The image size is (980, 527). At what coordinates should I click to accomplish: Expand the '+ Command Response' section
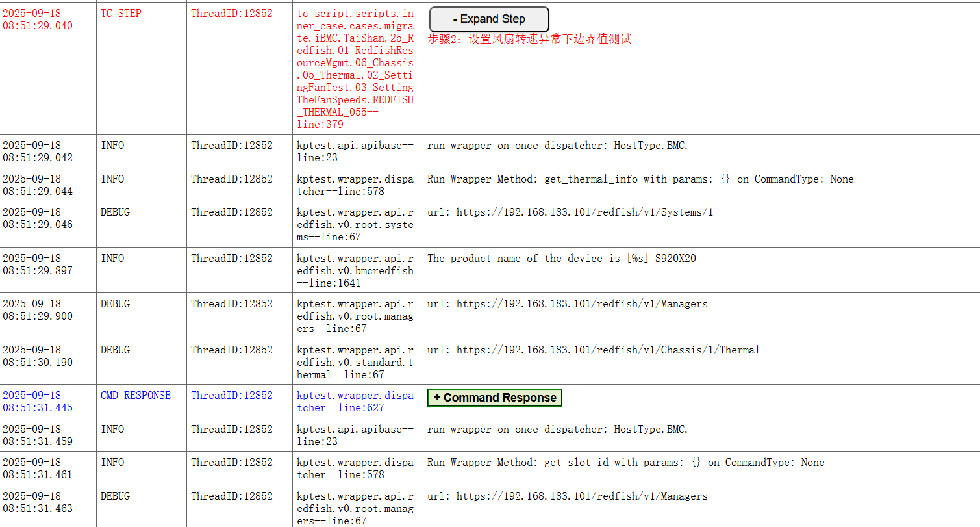494,398
